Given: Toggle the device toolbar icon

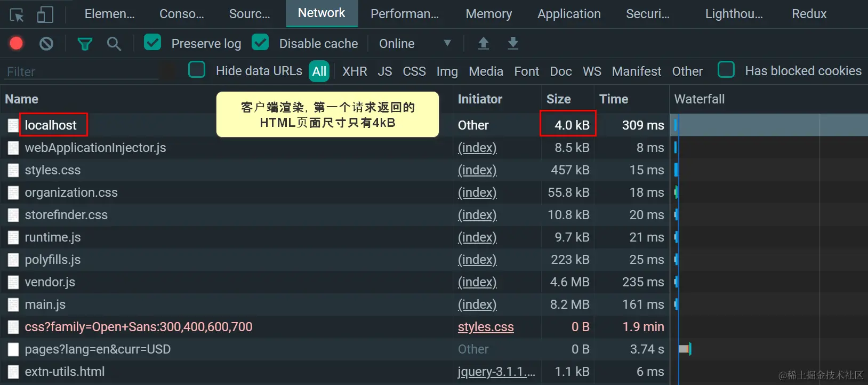Looking at the screenshot, I should pyautogui.click(x=45, y=14).
